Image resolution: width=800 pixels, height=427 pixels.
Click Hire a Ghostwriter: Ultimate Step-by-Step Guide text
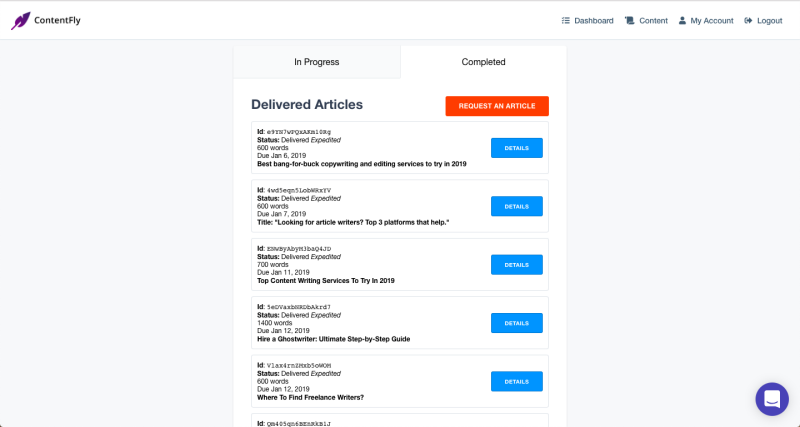[334, 339]
